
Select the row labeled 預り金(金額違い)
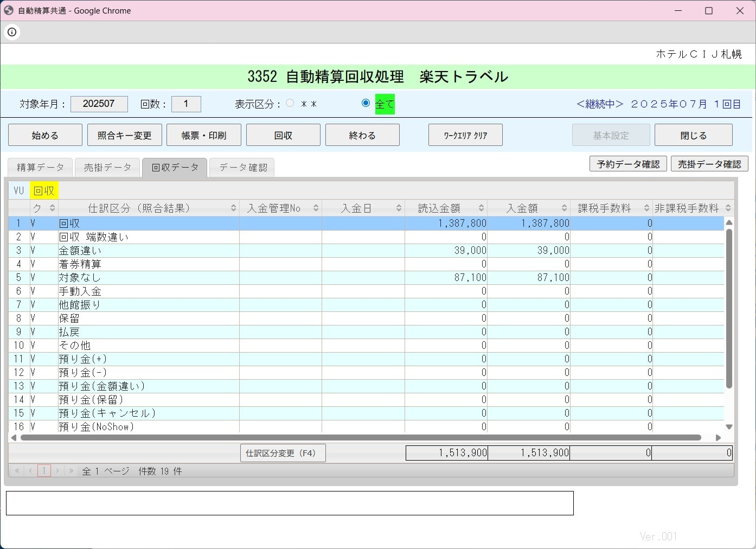click(366, 386)
